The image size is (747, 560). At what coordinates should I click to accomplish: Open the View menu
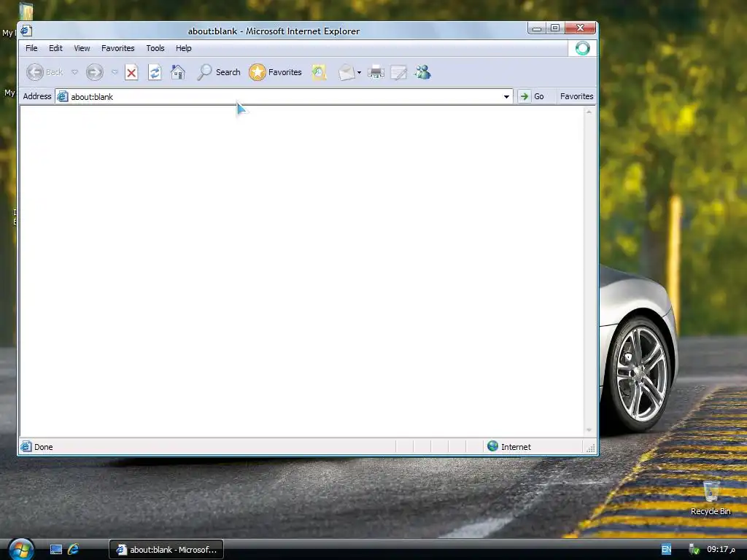[82, 48]
